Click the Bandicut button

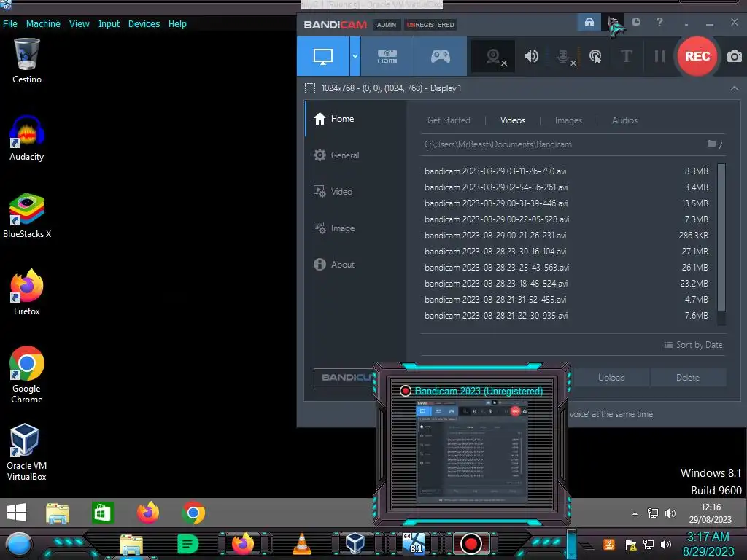coord(344,378)
